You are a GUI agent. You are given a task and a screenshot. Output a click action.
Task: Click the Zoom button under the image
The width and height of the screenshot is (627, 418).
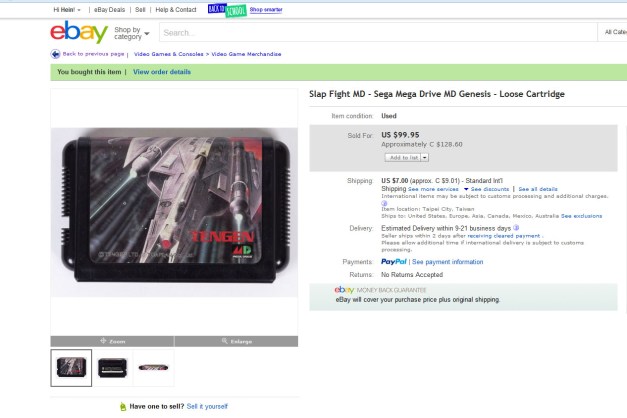(112, 341)
